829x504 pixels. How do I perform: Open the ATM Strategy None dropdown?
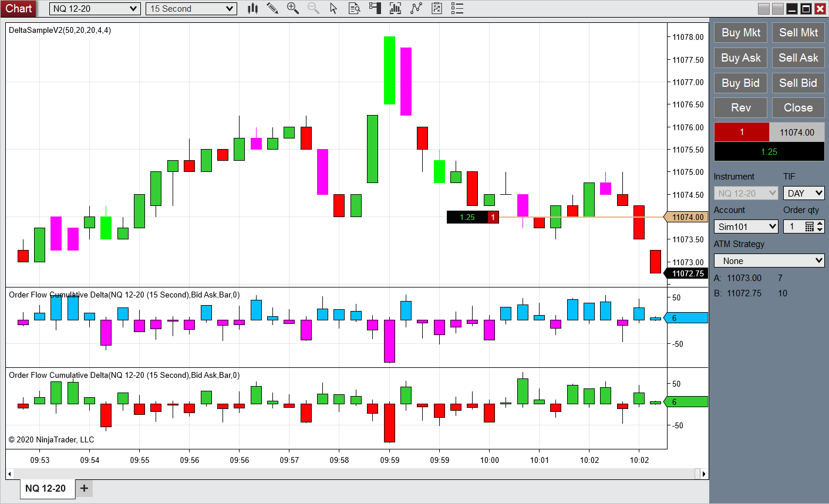pyautogui.click(x=770, y=261)
